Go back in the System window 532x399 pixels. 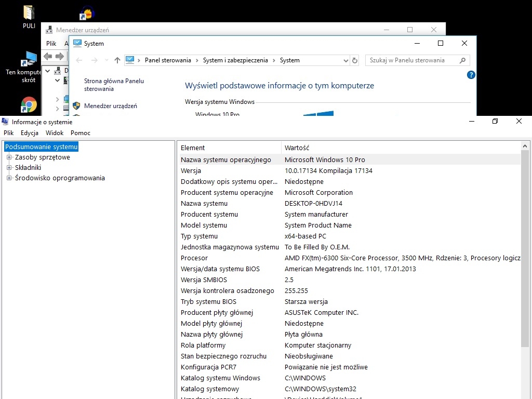click(x=79, y=60)
